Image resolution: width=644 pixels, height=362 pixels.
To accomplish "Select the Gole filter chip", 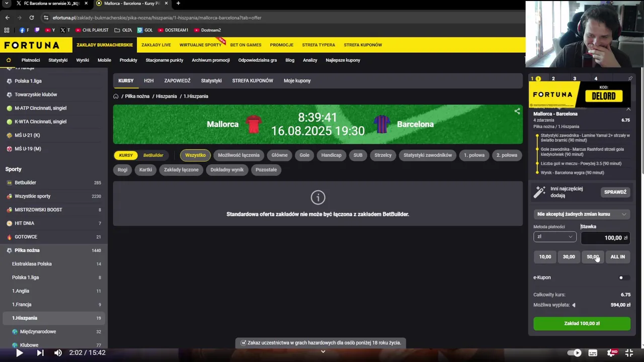I will [x=304, y=155].
